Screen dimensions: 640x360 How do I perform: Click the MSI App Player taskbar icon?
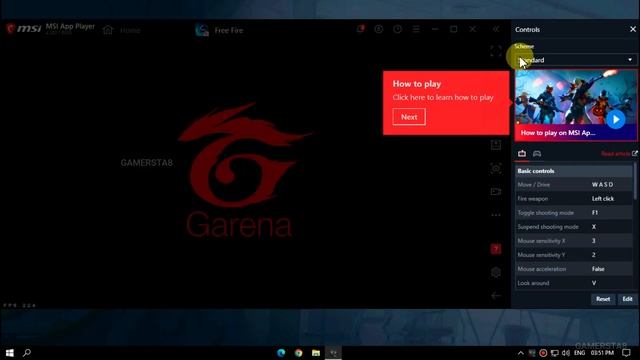point(333,353)
